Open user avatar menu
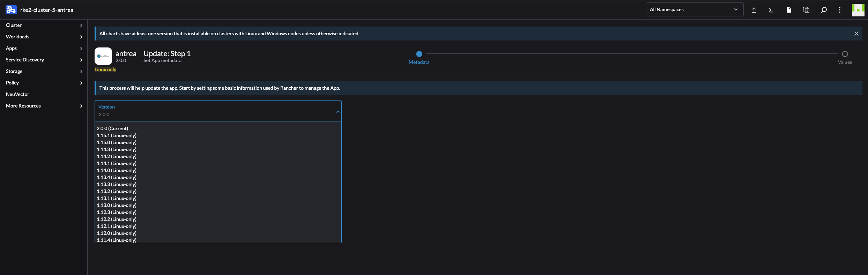Image resolution: width=868 pixels, height=275 pixels. 858,10
